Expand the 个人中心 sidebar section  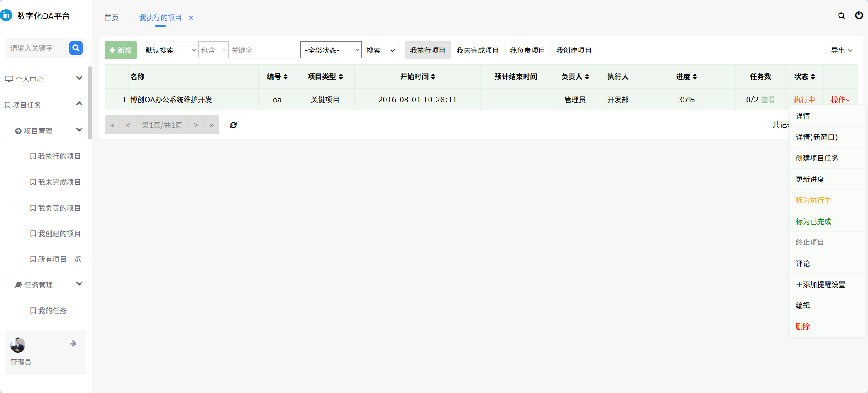[x=79, y=78]
